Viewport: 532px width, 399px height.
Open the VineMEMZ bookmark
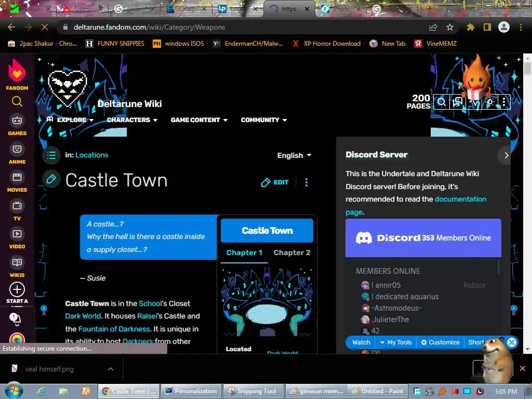coord(436,44)
